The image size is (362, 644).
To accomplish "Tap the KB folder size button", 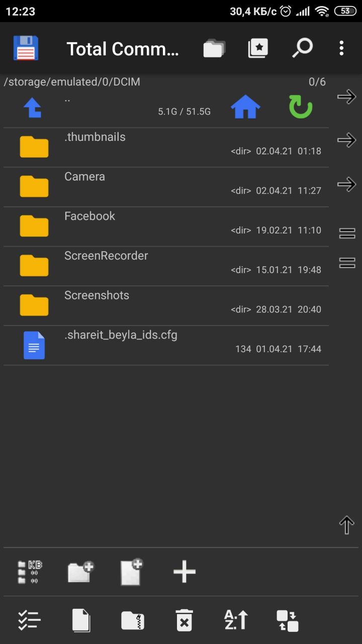I will (x=30, y=572).
